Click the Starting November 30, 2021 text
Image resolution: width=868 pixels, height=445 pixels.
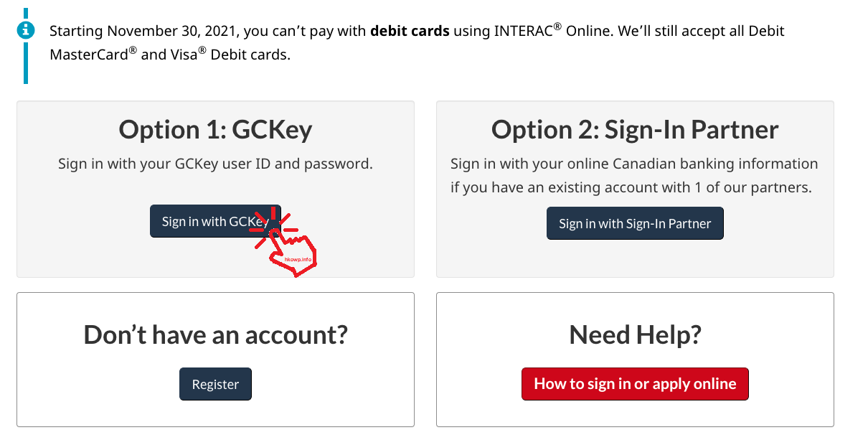click(x=144, y=32)
